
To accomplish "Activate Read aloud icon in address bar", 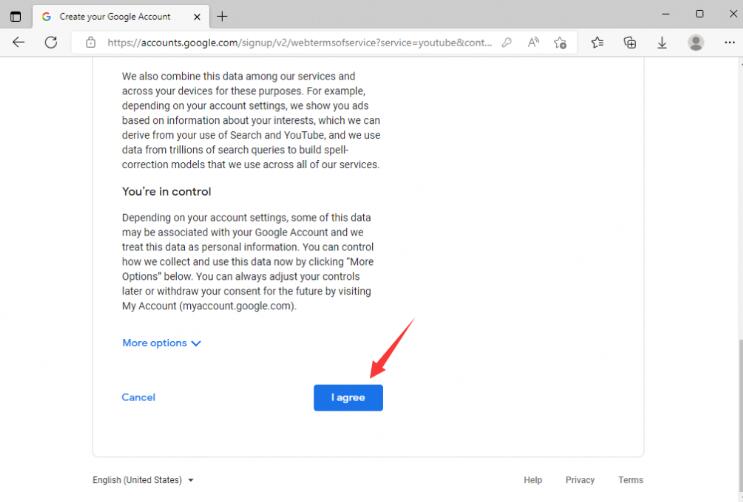I will coord(533,43).
